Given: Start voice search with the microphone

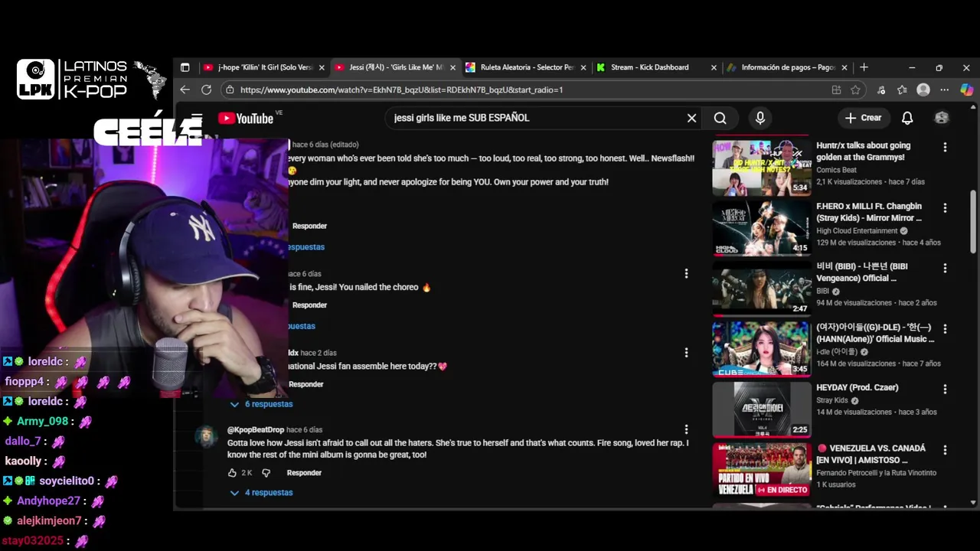Looking at the screenshot, I should (759, 118).
